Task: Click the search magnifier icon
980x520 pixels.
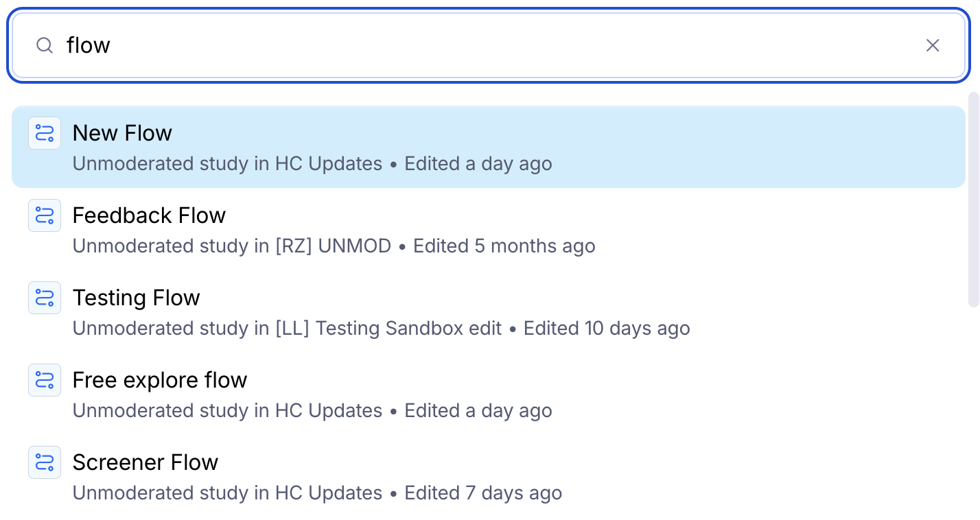Action: (45, 45)
